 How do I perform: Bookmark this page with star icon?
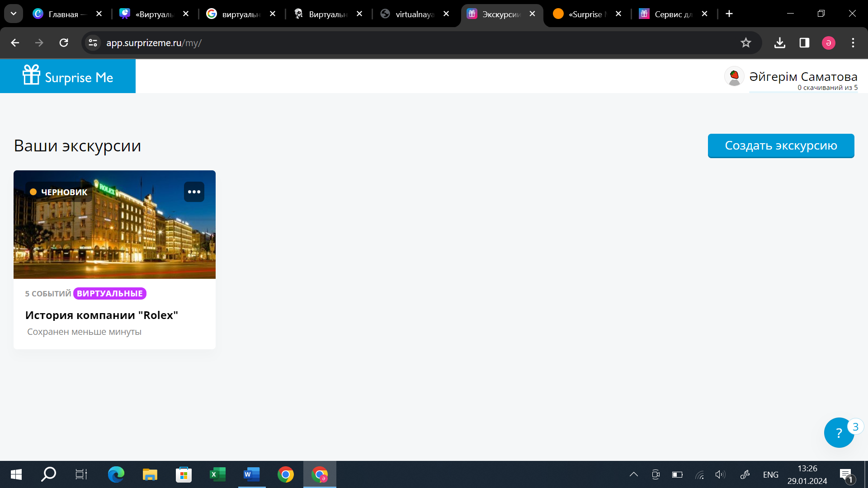click(x=745, y=43)
